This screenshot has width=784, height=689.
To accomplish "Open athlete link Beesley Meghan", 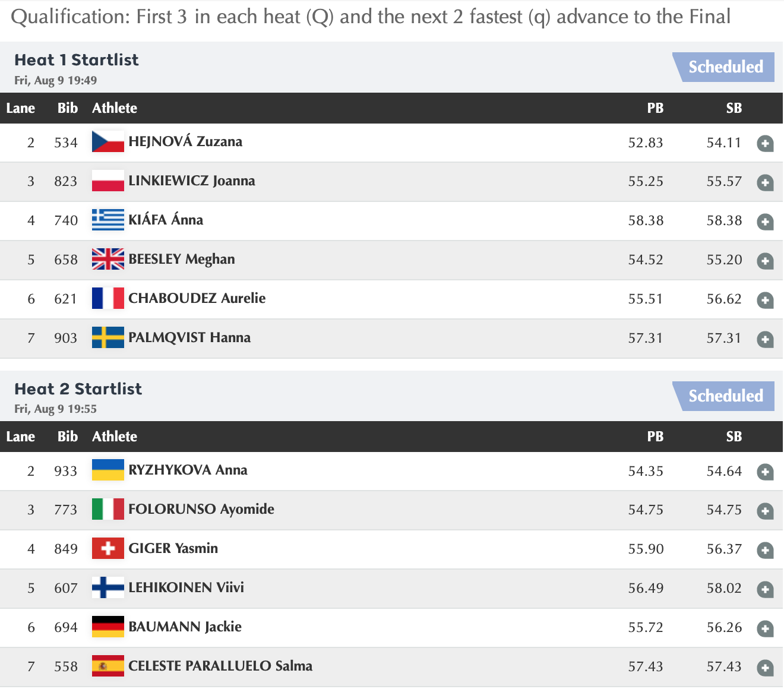I will coord(181,260).
